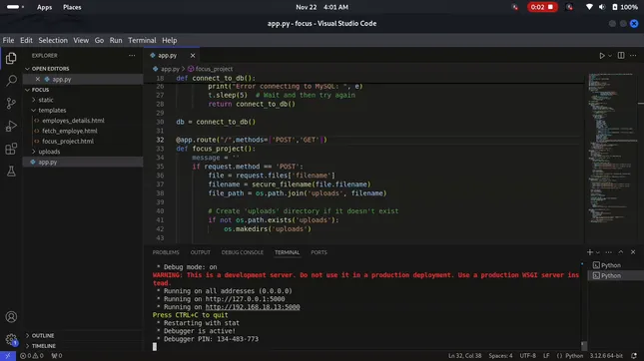
Task: Open the Search view in activity bar
Action: tap(11, 81)
